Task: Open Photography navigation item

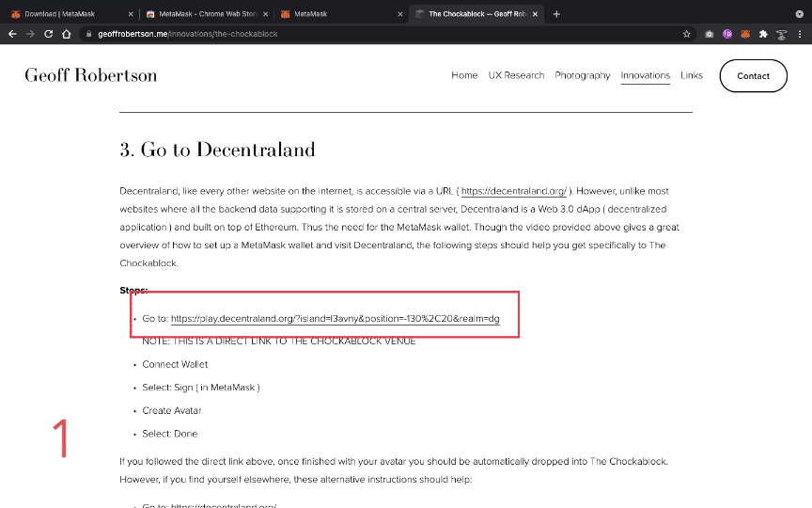Action: click(x=583, y=75)
